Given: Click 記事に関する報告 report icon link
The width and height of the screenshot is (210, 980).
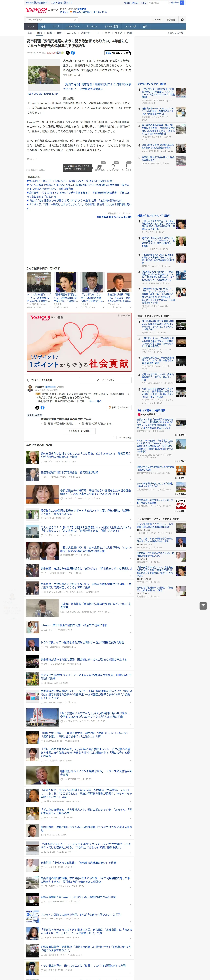Looking at the screenshot, I should (35, 170).
